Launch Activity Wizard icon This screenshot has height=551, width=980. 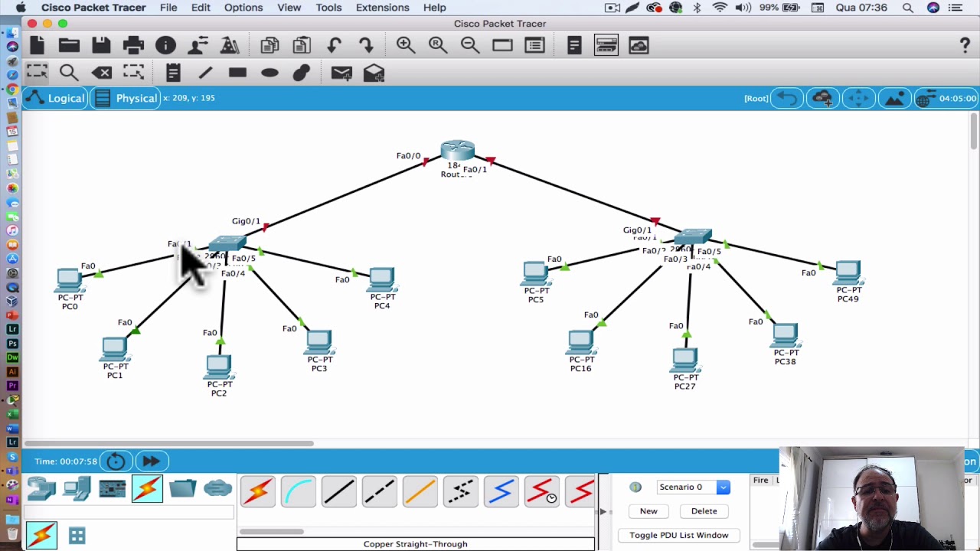[x=230, y=46]
